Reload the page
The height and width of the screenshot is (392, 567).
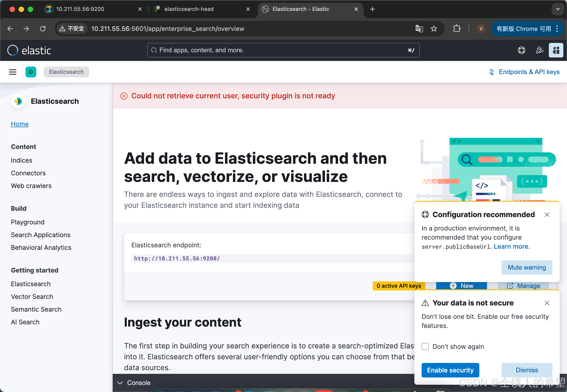click(43, 29)
